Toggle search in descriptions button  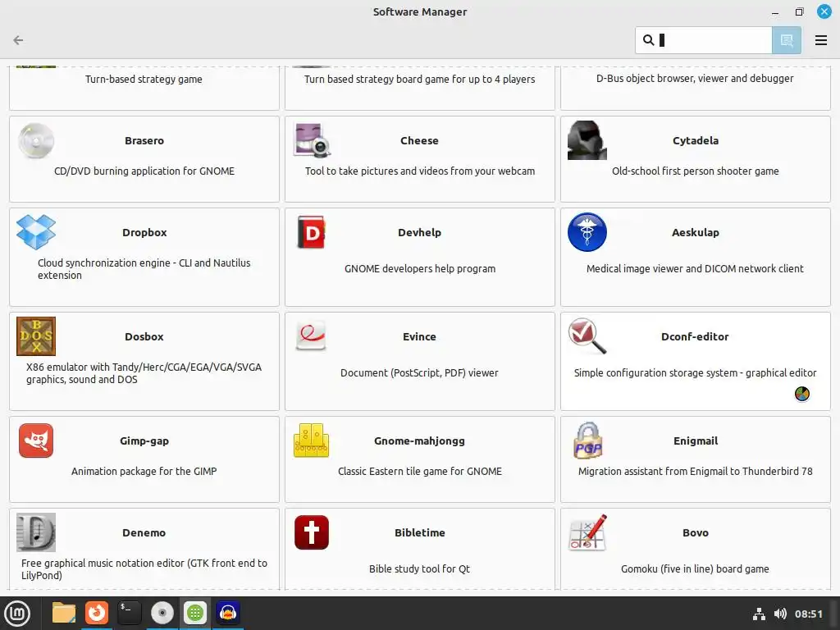coord(787,40)
